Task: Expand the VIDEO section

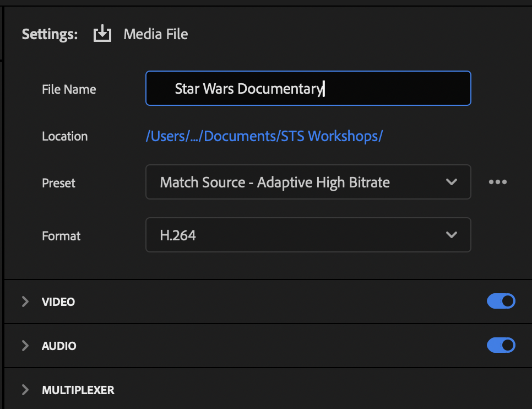Action: pos(25,302)
